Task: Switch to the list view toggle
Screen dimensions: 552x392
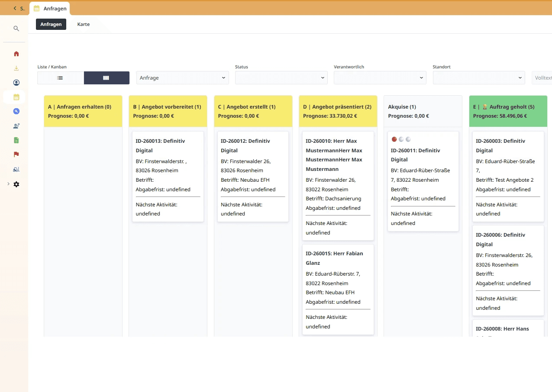Action: click(60, 78)
